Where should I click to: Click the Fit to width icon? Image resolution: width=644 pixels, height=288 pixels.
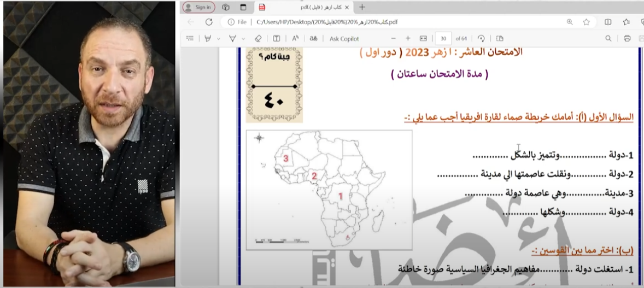pos(424,38)
